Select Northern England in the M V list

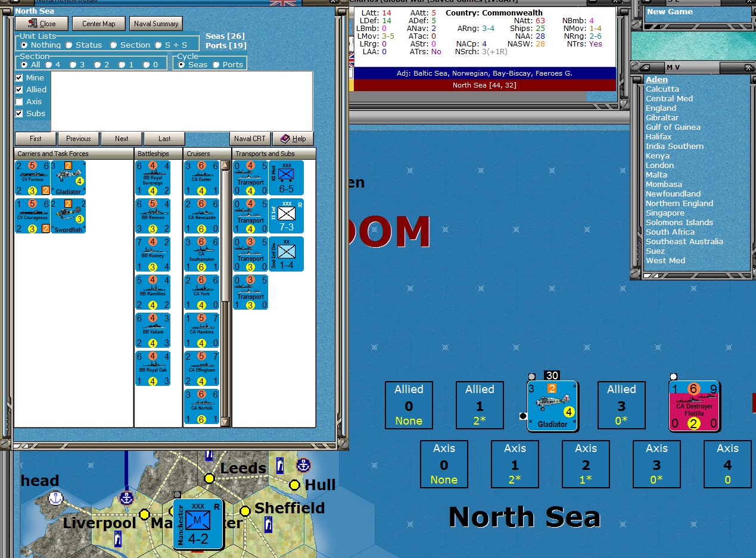point(679,203)
